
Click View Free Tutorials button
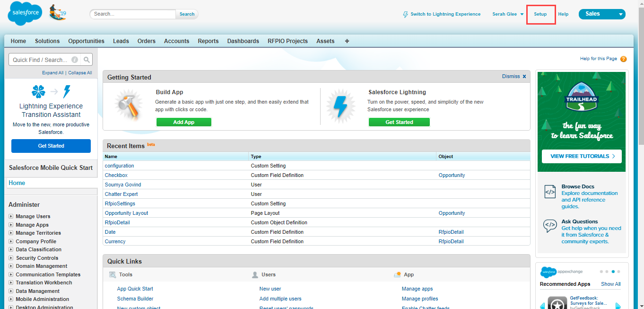pos(582,156)
